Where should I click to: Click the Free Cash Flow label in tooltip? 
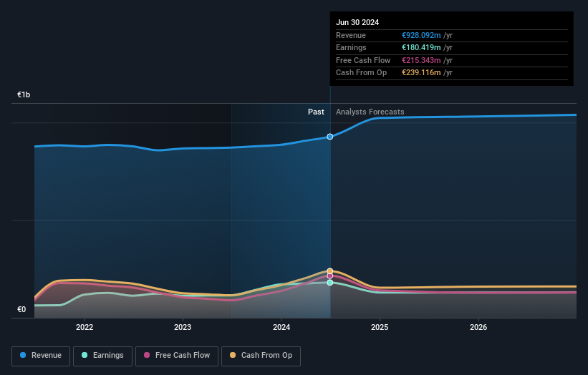click(x=363, y=60)
